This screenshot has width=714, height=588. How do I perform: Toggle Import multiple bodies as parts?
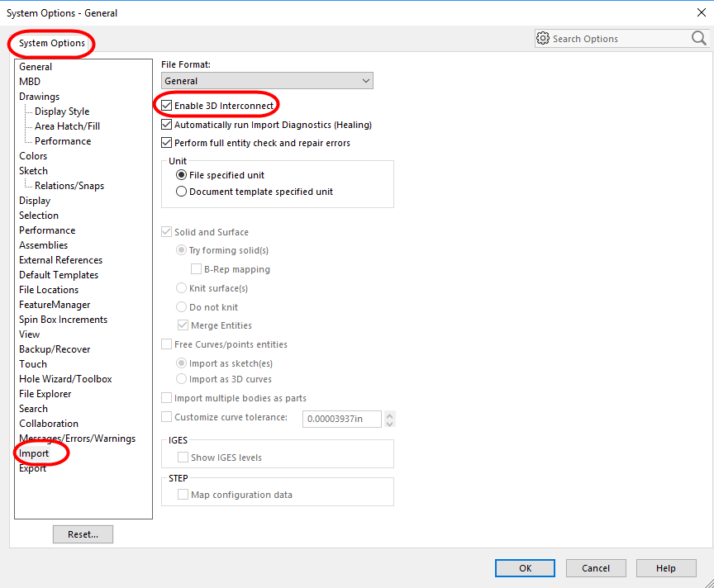167,398
